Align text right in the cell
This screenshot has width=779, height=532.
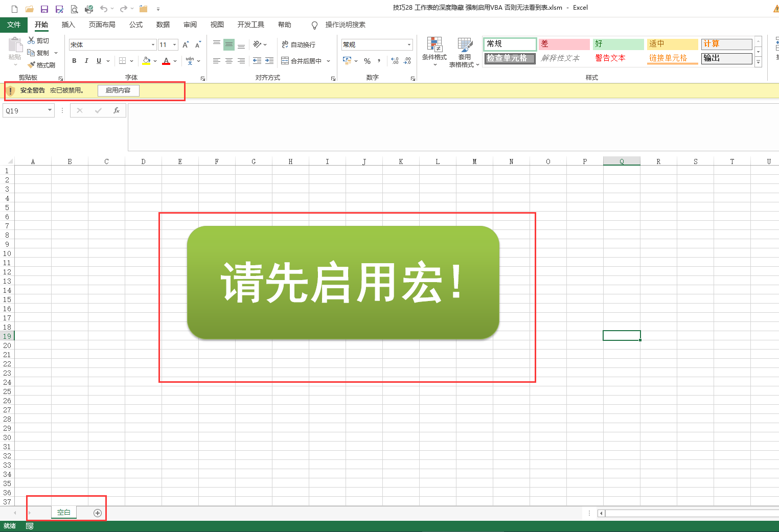tap(241, 61)
